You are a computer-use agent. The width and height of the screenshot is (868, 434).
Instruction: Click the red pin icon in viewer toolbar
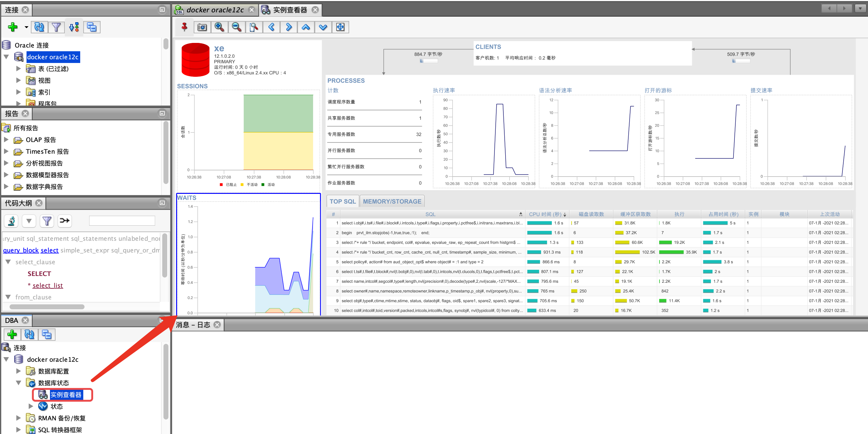184,27
